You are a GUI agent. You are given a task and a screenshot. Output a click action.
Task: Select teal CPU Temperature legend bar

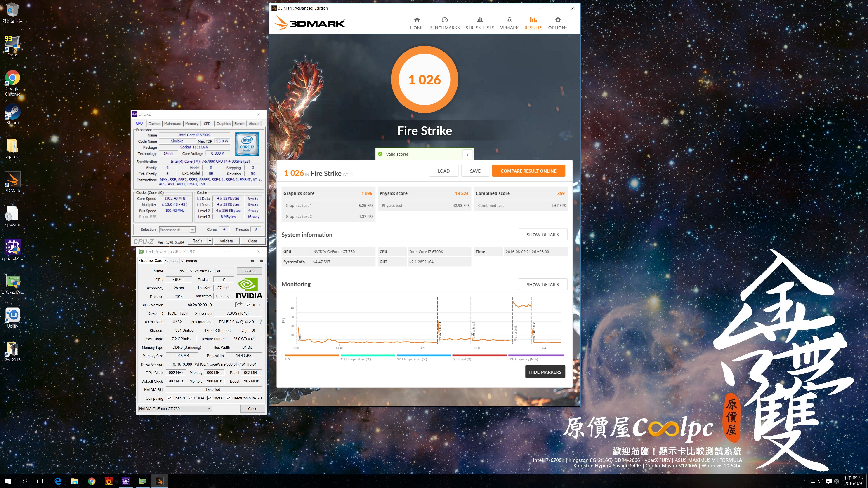(368, 355)
